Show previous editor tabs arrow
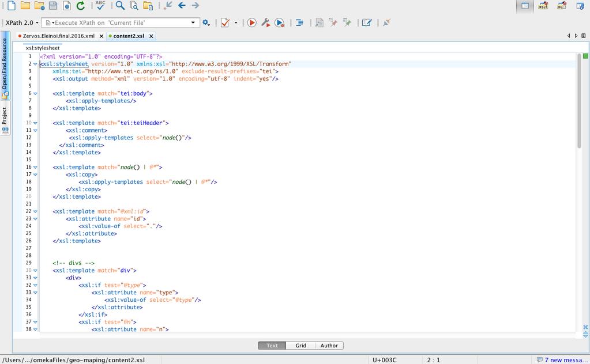This screenshot has height=364, width=590. [x=569, y=36]
